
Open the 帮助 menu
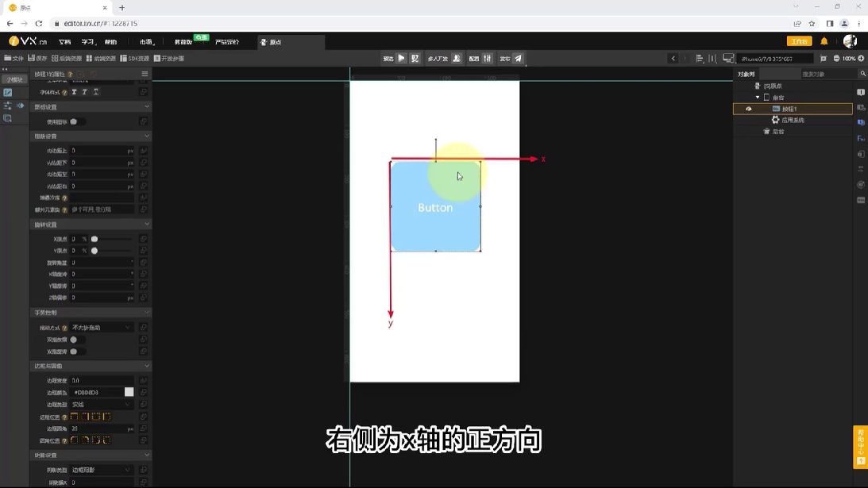coord(110,42)
